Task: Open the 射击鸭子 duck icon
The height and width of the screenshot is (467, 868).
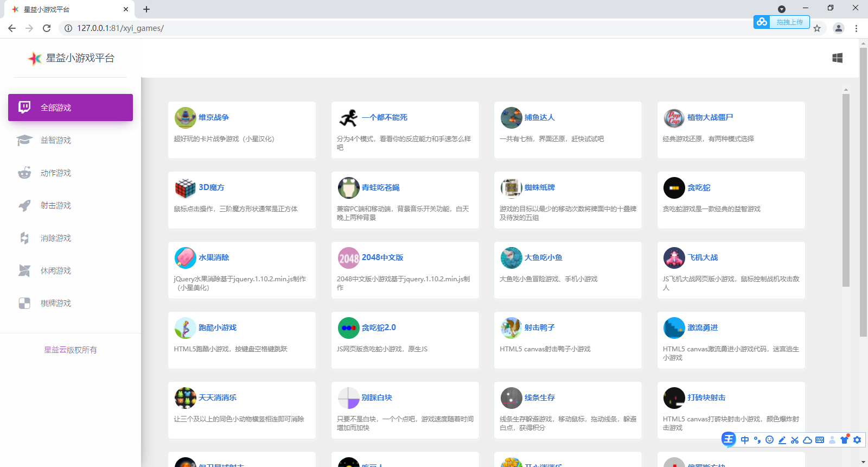Action: tap(512, 328)
